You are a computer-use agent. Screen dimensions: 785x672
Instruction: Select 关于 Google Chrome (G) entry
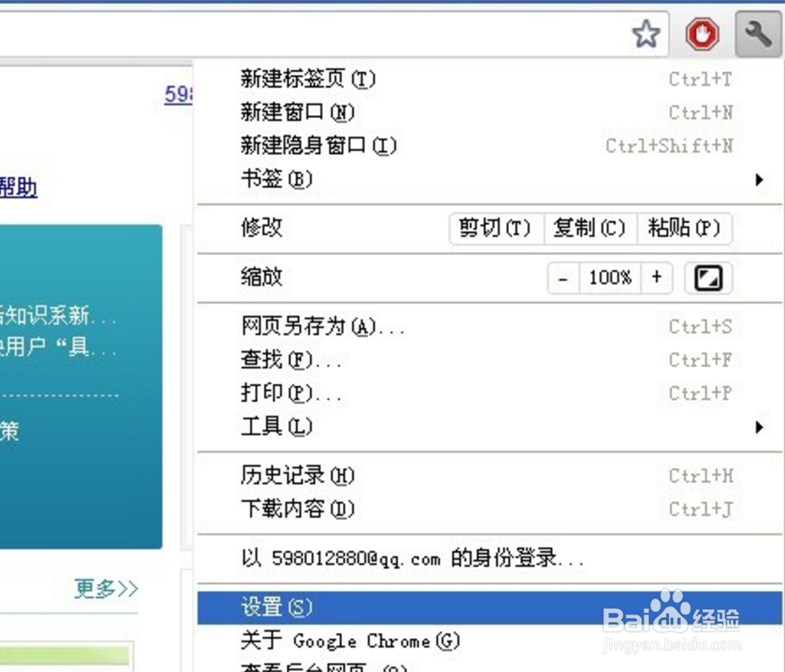click(x=490, y=641)
